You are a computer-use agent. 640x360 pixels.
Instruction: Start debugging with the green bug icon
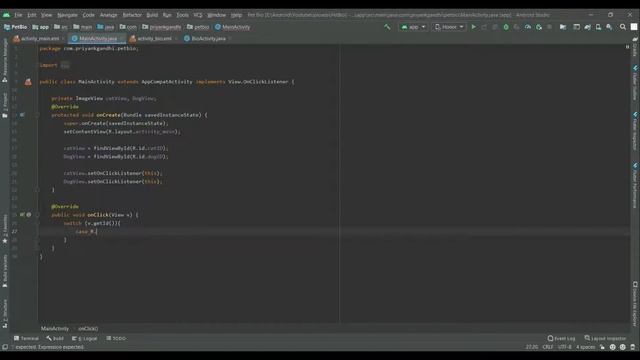pos(506,27)
